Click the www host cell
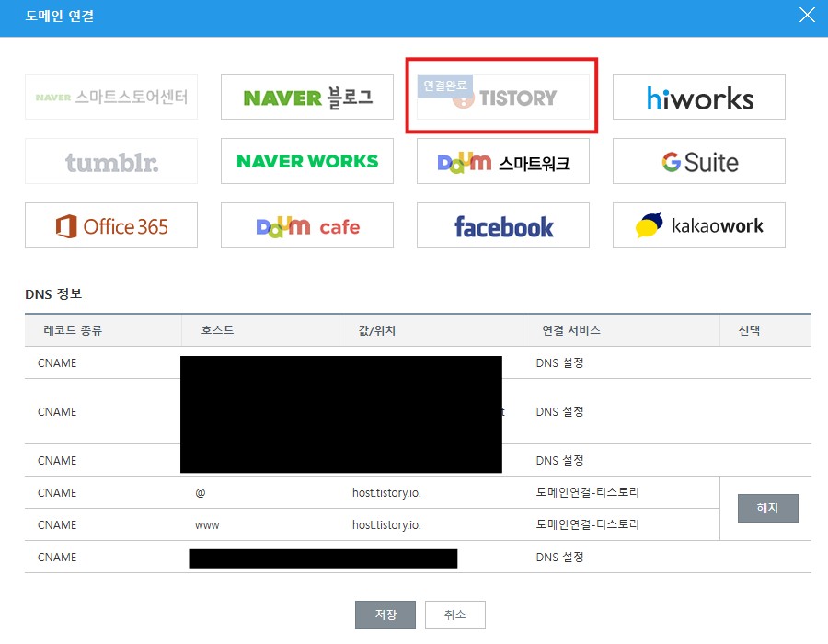Image resolution: width=828 pixels, height=644 pixels. [207, 525]
